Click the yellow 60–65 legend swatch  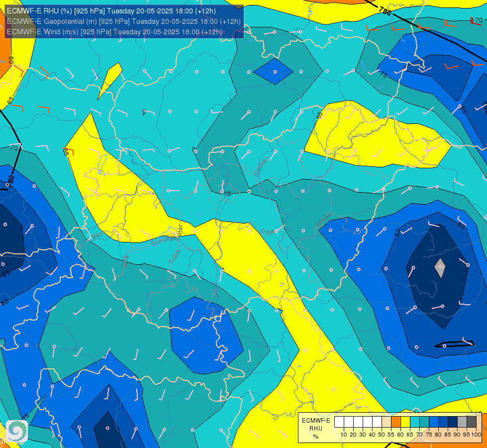pos(405,422)
